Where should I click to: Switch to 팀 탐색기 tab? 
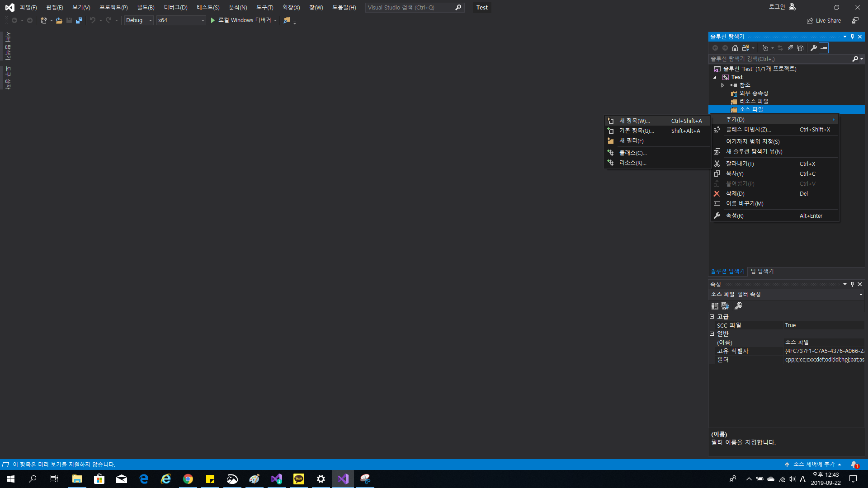pos(762,271)
